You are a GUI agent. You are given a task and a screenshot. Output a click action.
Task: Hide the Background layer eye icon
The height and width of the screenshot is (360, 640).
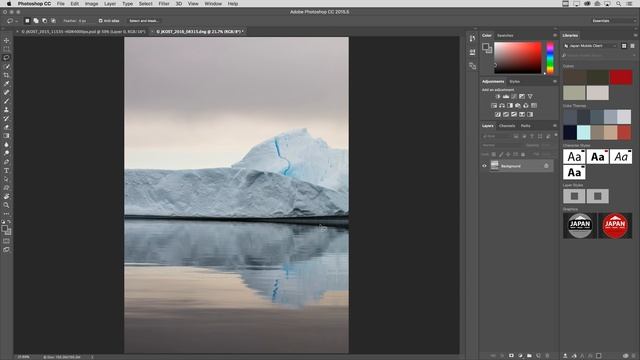point(484,166)
